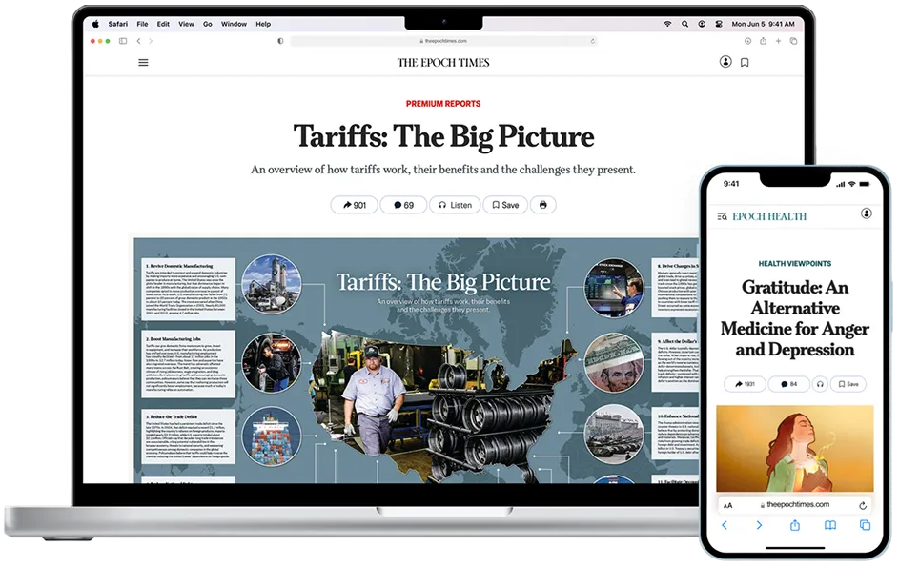Open the View menu
The height and width of the screenshot is (588, 899).
click(186, 24)
